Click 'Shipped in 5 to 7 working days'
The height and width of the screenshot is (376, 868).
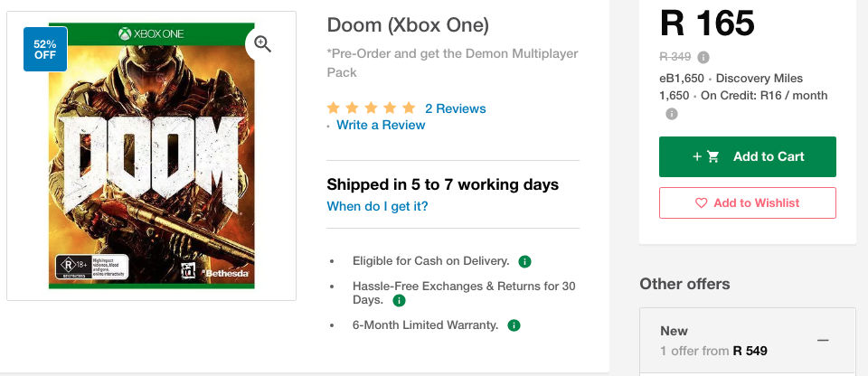coord(442,184)
